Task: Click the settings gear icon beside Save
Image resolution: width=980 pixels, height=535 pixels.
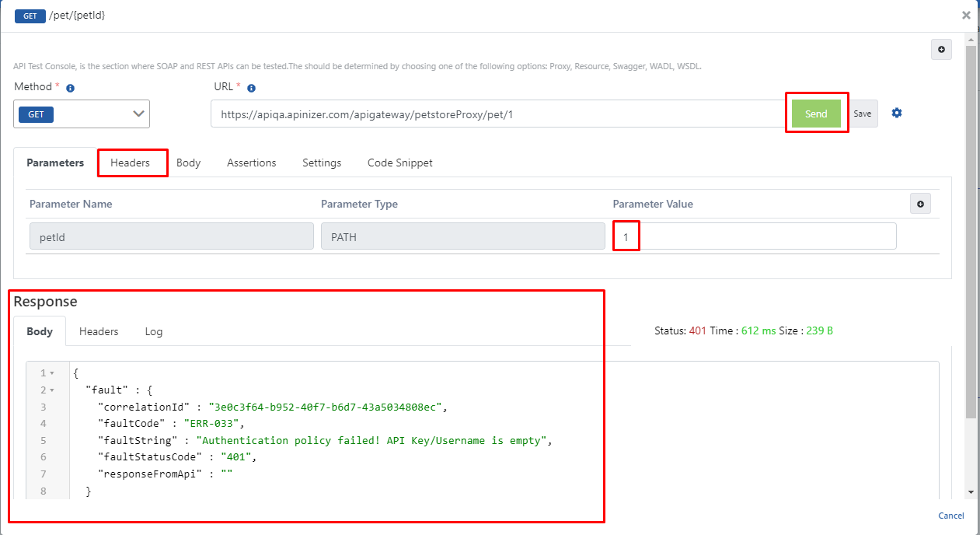Action: 896,113
